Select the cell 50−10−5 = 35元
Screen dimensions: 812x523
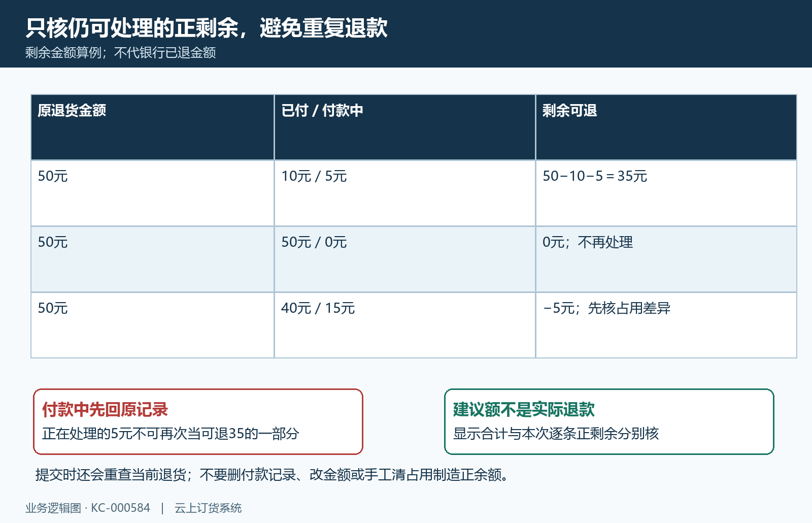pyautogui.click(x=666, y=193)
